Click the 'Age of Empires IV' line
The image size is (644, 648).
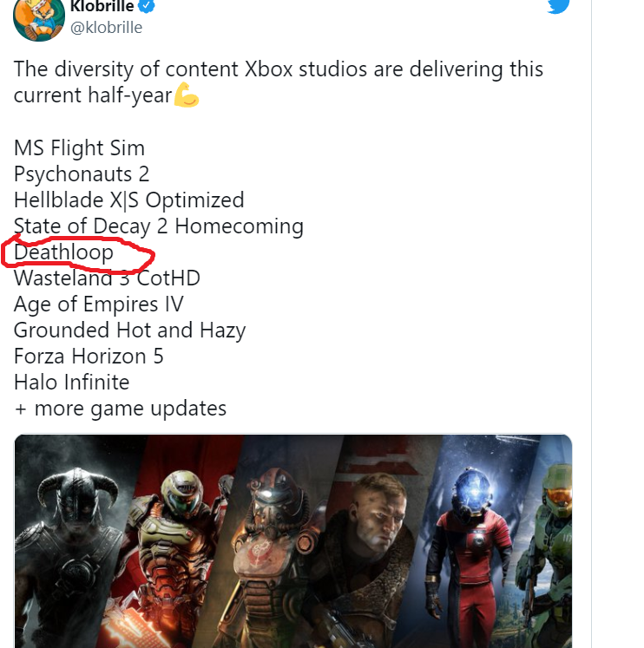click(x=98, y=304)
